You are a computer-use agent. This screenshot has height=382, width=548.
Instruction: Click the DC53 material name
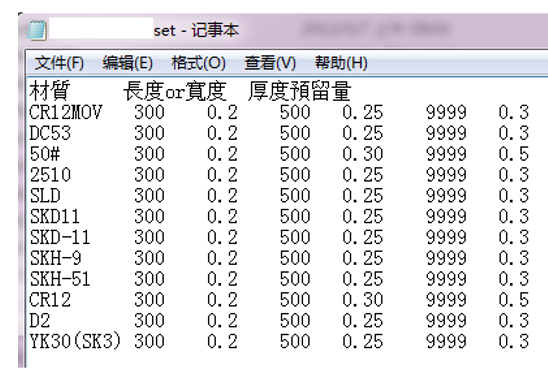coord(50,133)
